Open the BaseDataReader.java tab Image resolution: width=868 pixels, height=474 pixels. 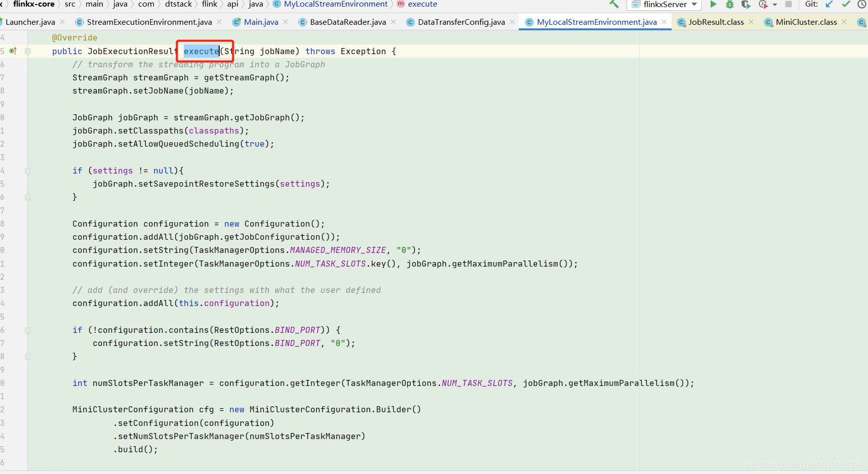click(348, 22)
